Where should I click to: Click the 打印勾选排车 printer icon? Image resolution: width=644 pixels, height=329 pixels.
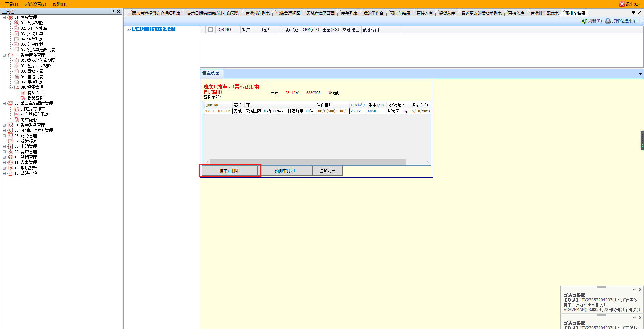click(x=608, y=21)
